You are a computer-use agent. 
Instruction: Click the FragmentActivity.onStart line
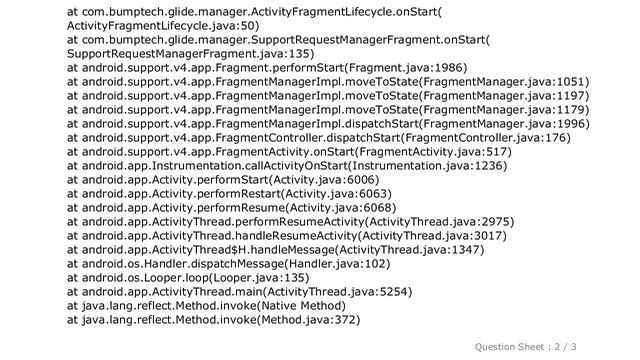(x=289, y=152)
